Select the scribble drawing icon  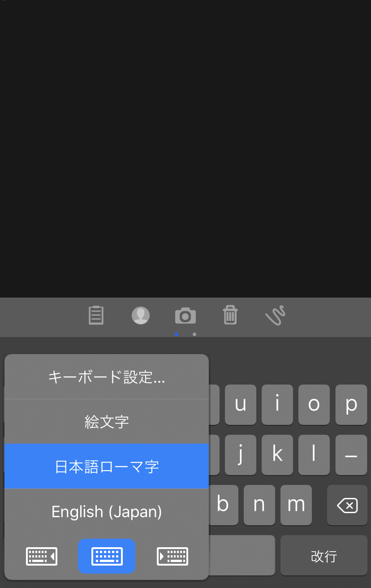pos(275,316)
